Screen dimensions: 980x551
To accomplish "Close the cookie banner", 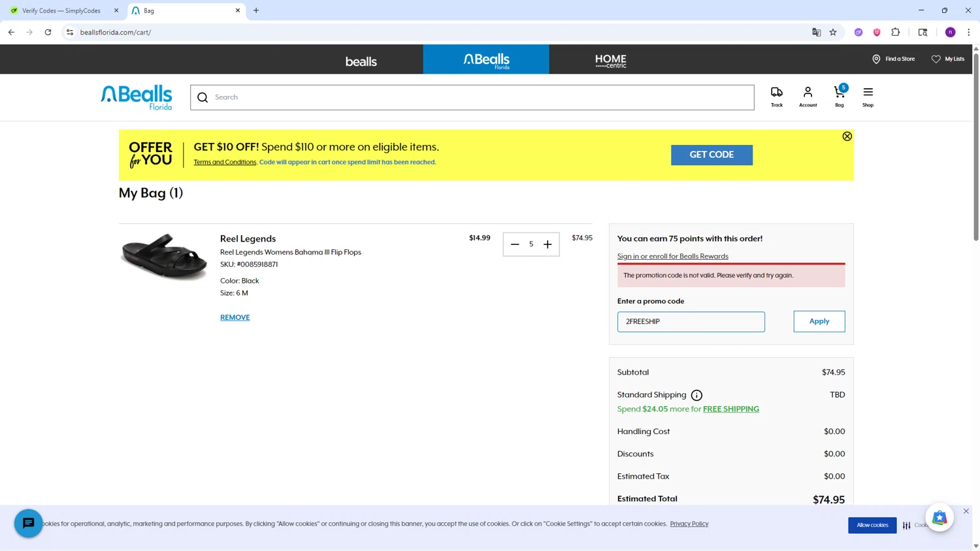I will coord(966,511).
